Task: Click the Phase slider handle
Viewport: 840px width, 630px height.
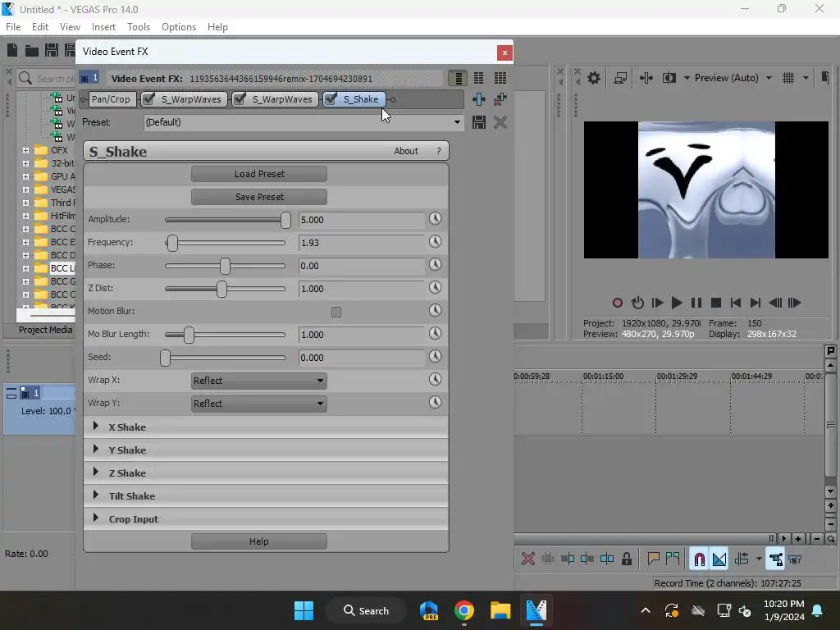Action: pyautogui.click(x=225, y=266)
